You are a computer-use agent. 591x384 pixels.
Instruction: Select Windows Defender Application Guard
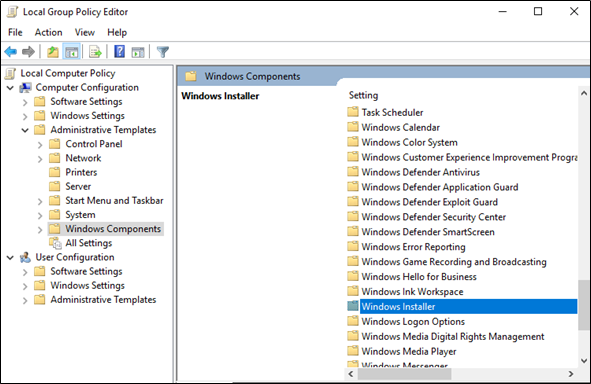pyautogui.click(x=440, y=187)
